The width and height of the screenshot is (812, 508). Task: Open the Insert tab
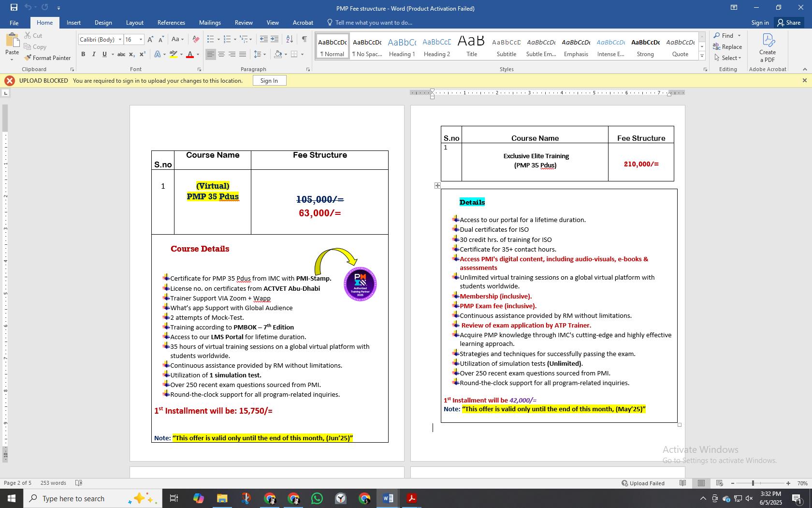pos(73,22)
